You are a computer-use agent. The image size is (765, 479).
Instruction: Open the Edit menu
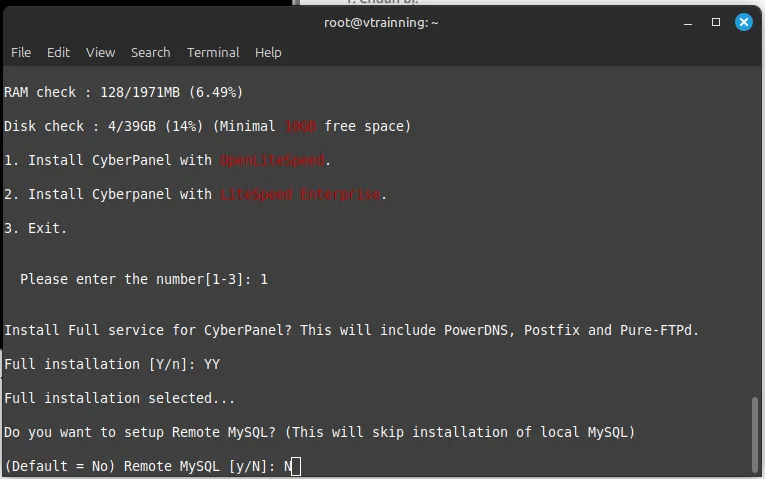(58, 52)
